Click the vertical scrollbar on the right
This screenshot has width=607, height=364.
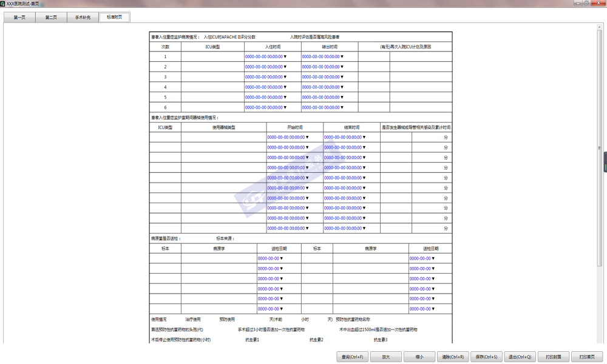click(x=600, y=182)
